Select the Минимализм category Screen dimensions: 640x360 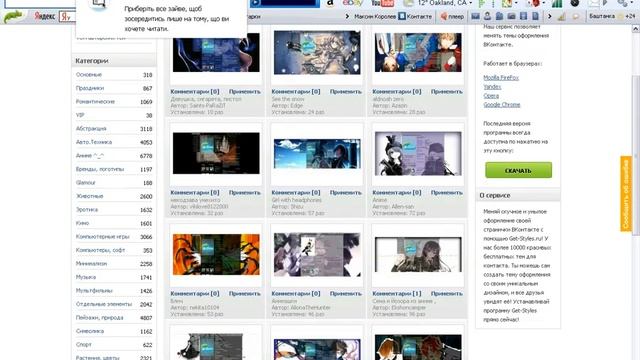point(91,264)
